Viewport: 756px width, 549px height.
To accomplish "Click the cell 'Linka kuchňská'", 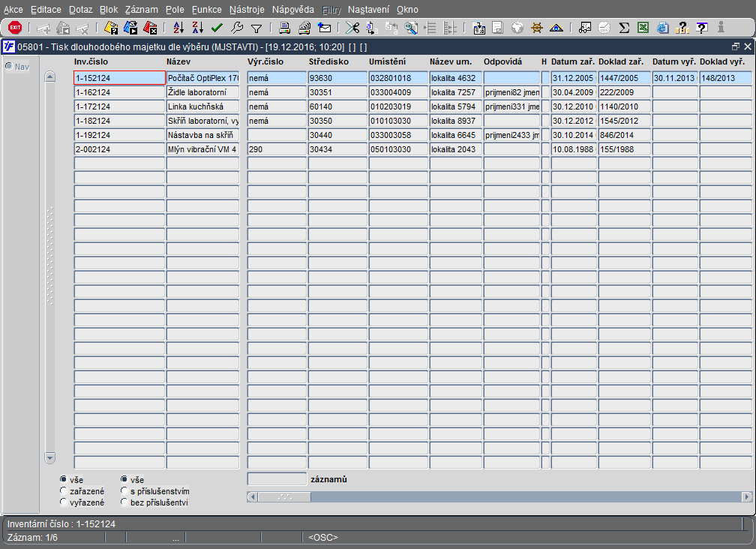I will coord(202,106).
